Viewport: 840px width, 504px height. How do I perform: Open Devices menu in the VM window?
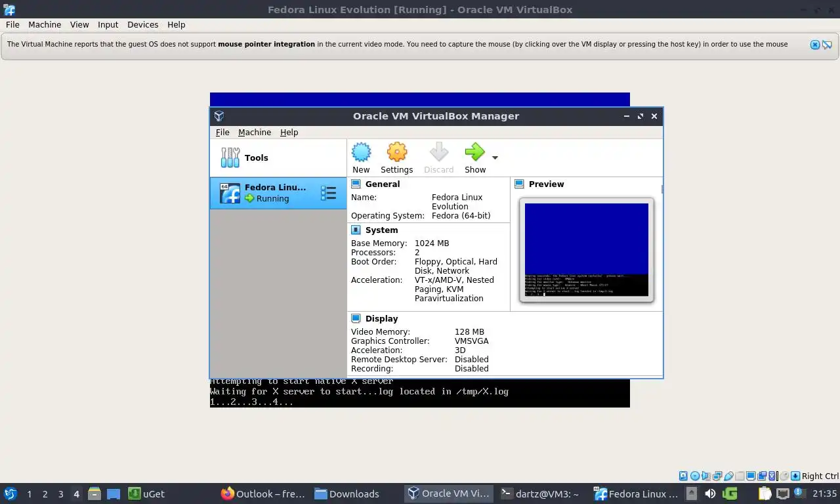[x=142, y=24]
